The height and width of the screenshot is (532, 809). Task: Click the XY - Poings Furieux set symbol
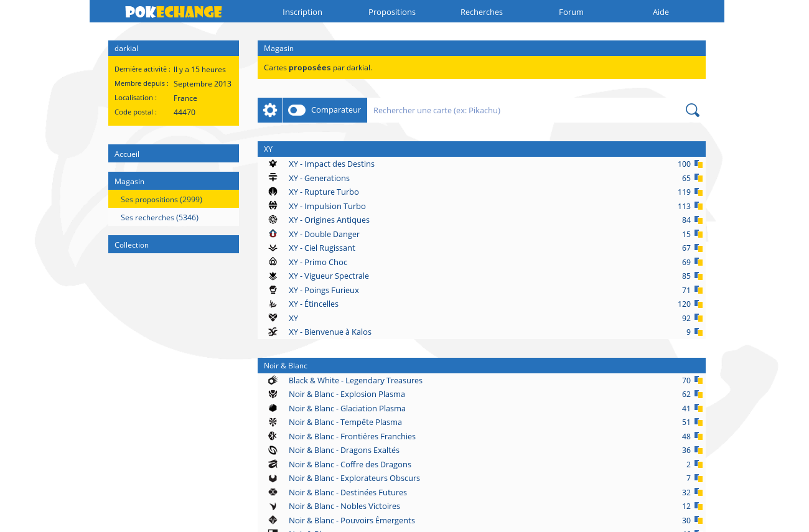[x=273, y=290]
